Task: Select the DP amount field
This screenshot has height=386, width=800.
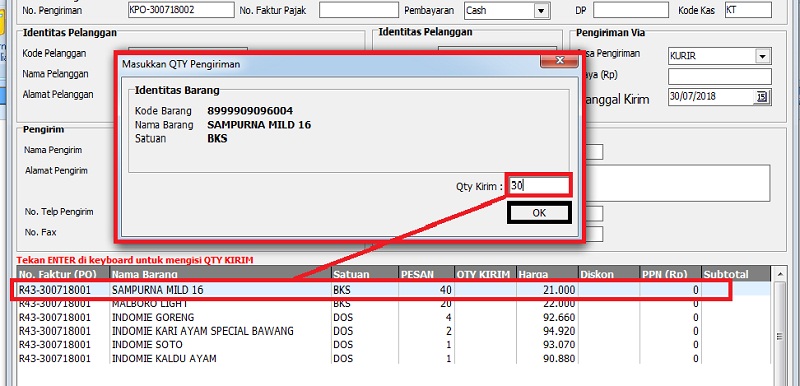Action: 631,10
